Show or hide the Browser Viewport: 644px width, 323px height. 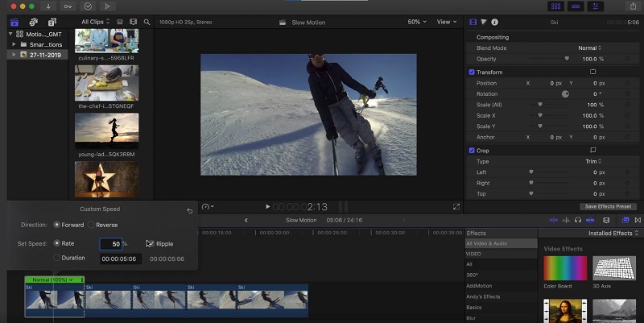coord(555,6)
